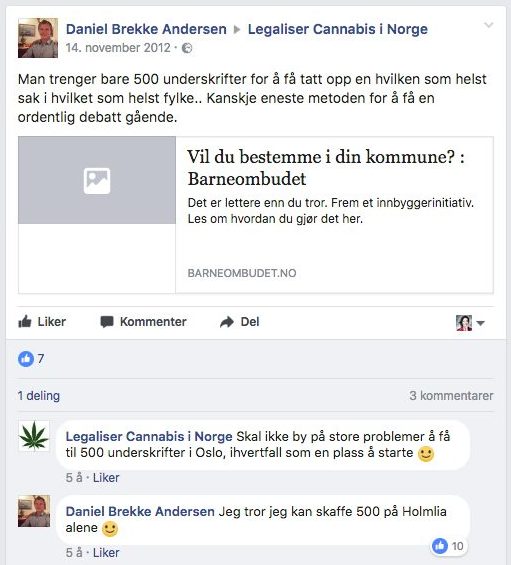Open Daniel Brekke Andersen's profile from post header

tap(146, 29)
